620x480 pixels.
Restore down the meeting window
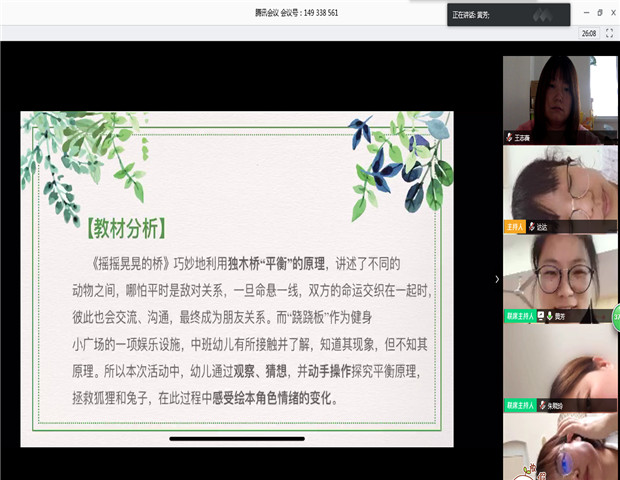(600, 13)
